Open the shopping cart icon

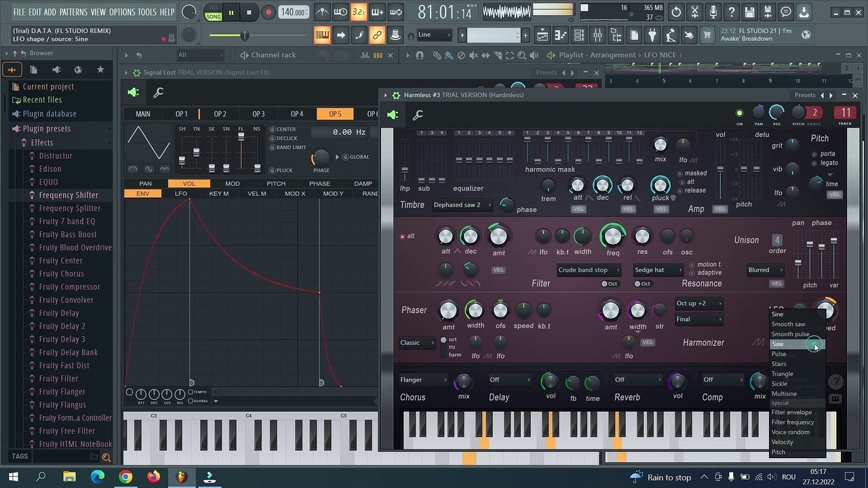click(707, 35)
